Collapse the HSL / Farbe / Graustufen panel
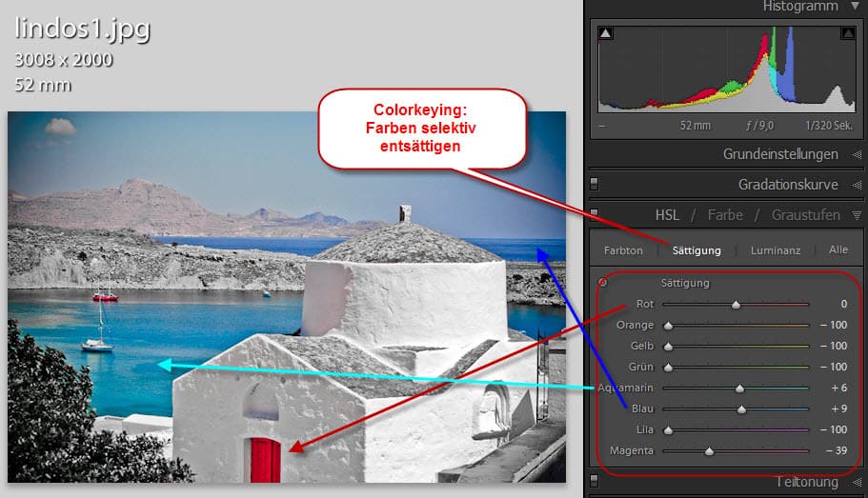 coord(857,215)
